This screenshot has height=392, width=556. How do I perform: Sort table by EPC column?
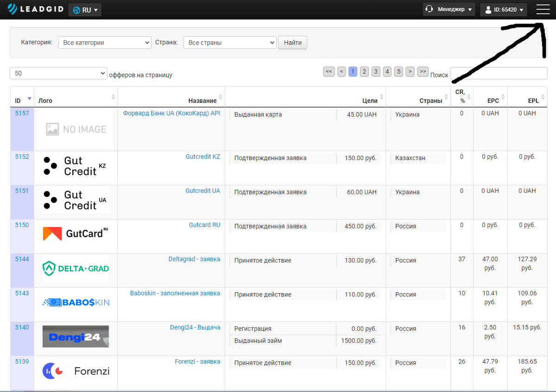click(490, 97)
